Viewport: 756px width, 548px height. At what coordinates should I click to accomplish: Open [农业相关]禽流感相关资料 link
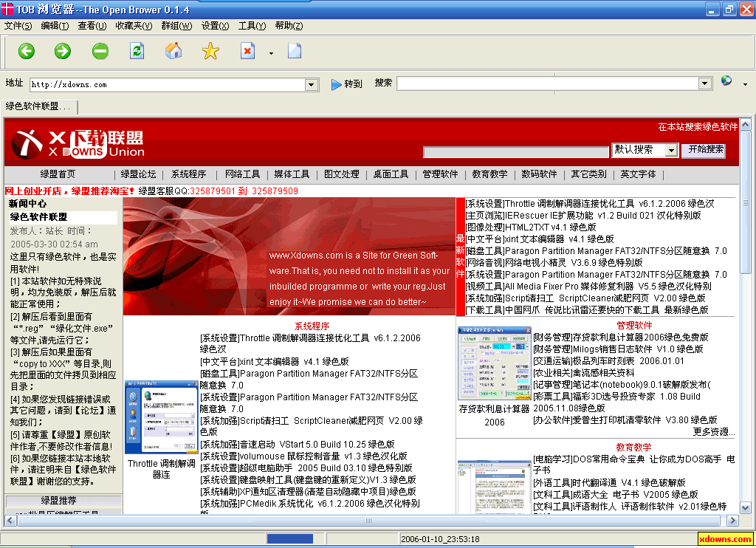(583, 373)
